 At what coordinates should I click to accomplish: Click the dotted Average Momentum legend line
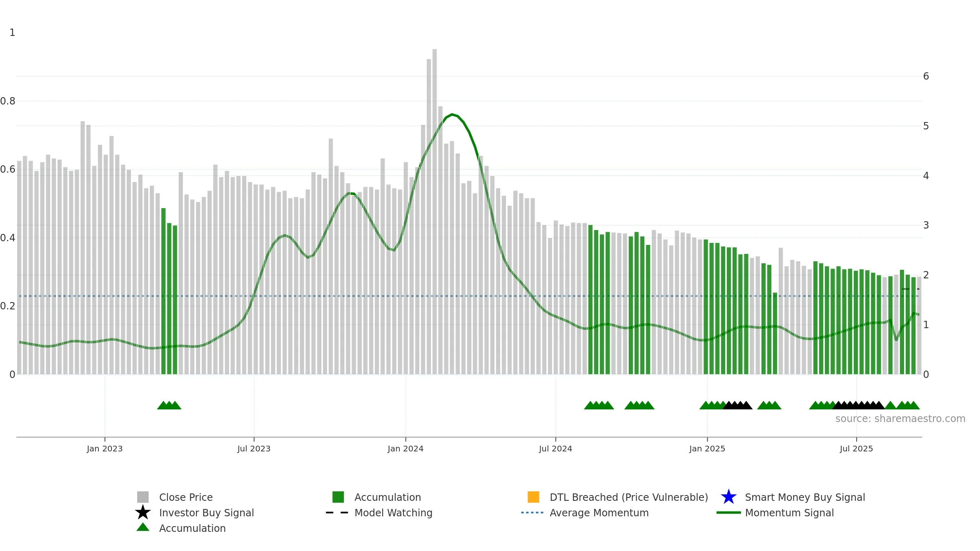532,513
